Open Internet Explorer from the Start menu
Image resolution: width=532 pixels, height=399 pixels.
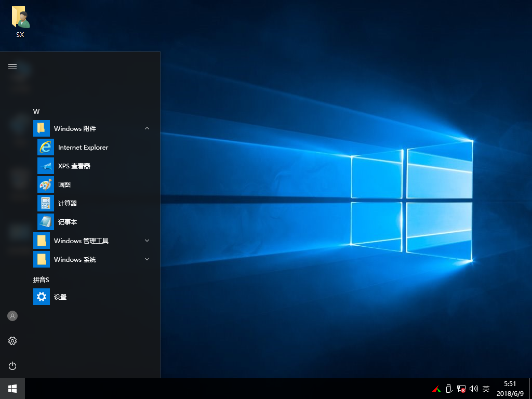pyautogui.click(x=83, y=148)
